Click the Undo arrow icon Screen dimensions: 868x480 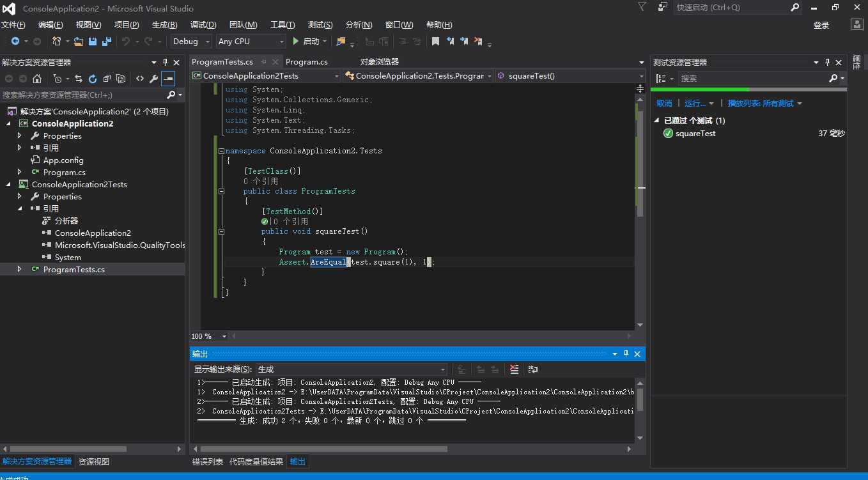[x=126, y=42]
